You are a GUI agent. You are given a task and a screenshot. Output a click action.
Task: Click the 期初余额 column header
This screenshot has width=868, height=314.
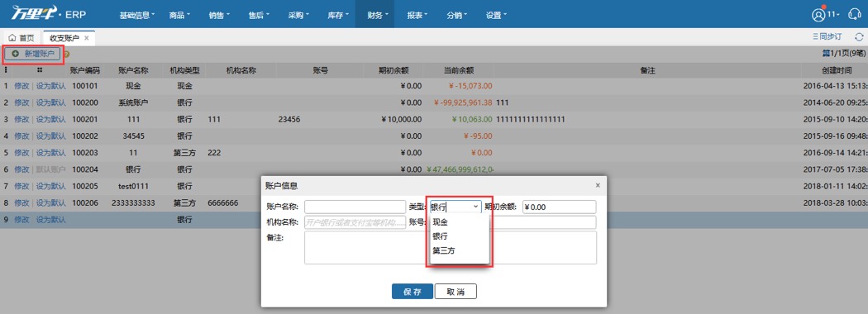click(393, 70)
